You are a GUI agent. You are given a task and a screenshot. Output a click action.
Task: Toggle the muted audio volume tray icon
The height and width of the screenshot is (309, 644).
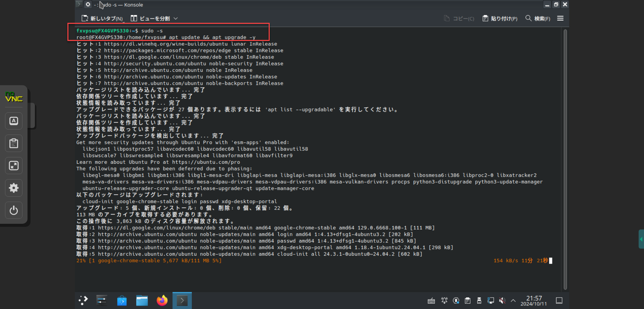click(x=502, y=301)
